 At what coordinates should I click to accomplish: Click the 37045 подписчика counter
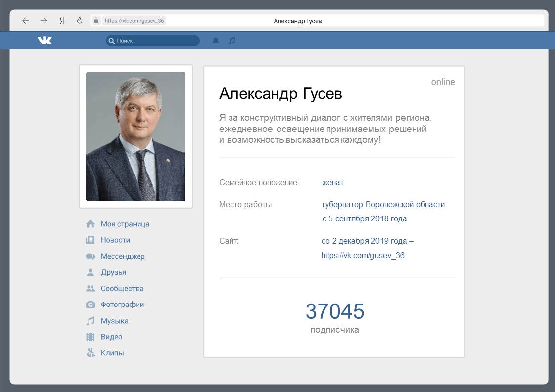point(334,317)
